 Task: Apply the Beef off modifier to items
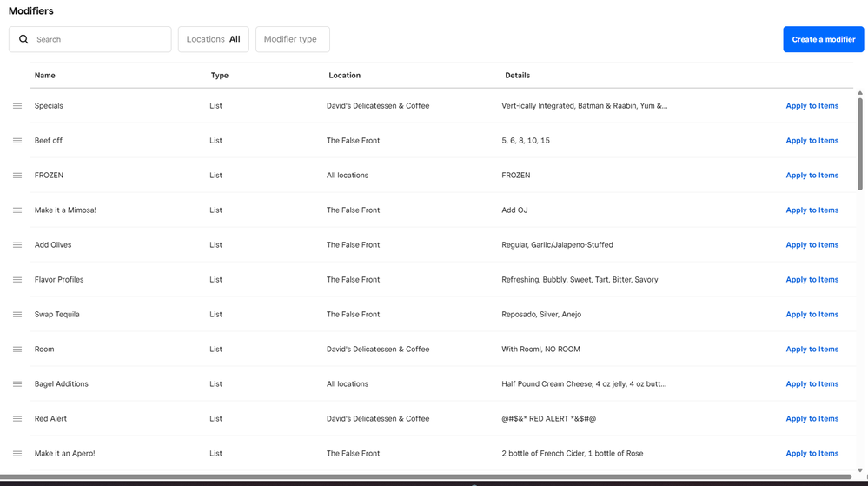(812, 141)
